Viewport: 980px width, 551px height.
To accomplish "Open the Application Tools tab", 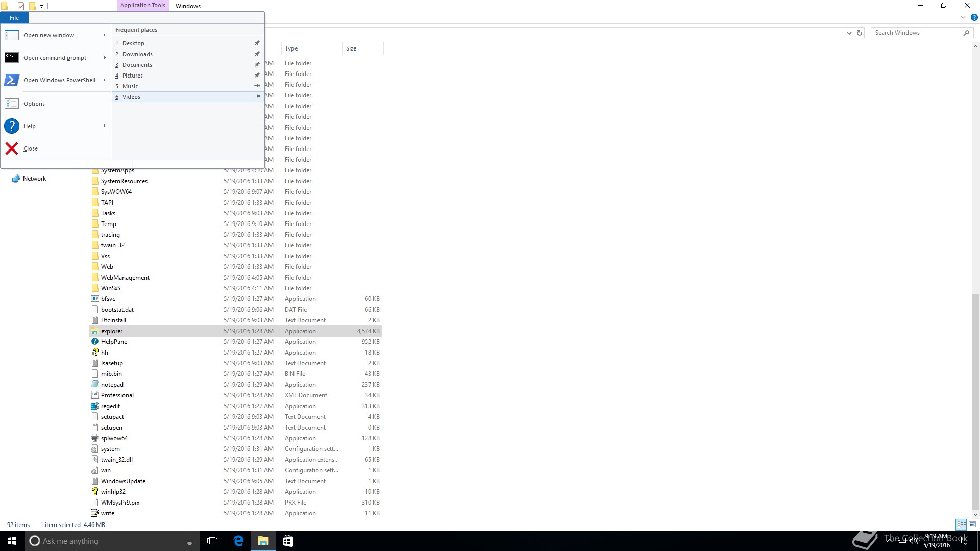I will (x=142, y=5).
